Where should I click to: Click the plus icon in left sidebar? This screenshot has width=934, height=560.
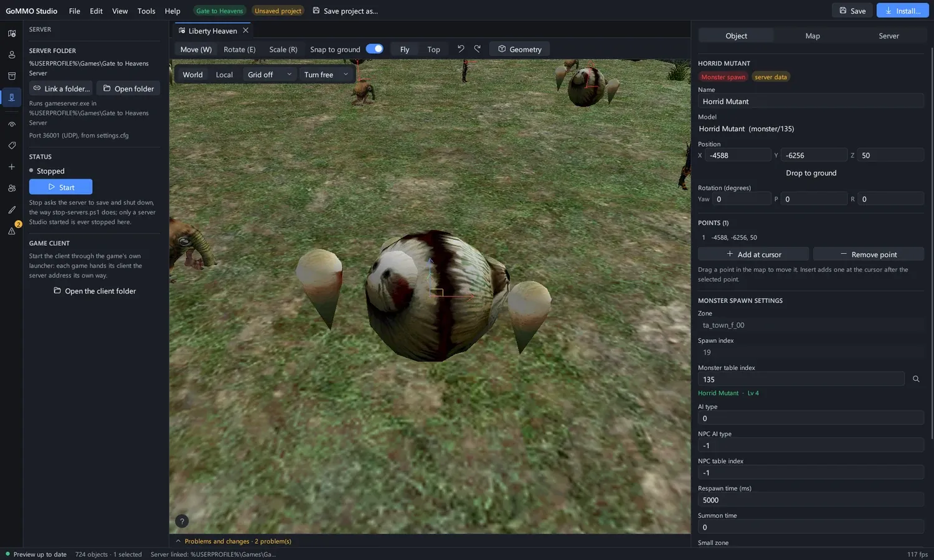tap(11, 167)
